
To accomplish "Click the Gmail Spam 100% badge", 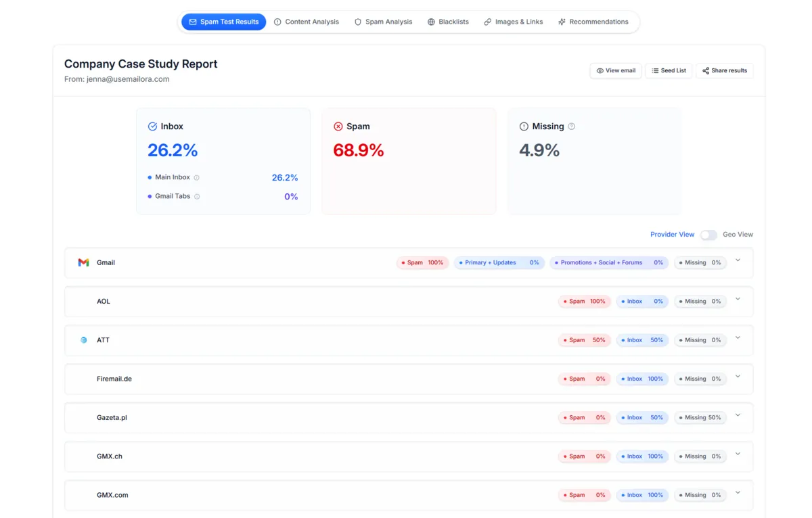I will click(422, 262).
